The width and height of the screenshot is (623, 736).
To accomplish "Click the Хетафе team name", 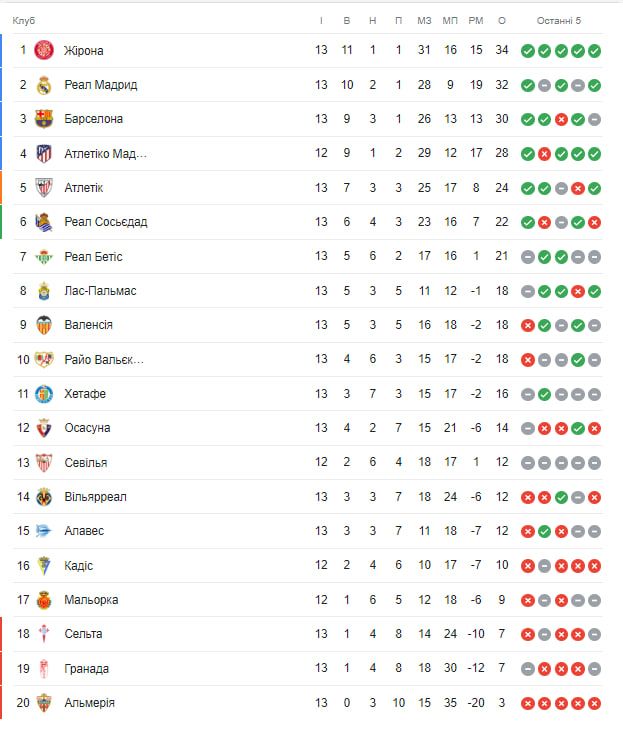I will (85, 394).
